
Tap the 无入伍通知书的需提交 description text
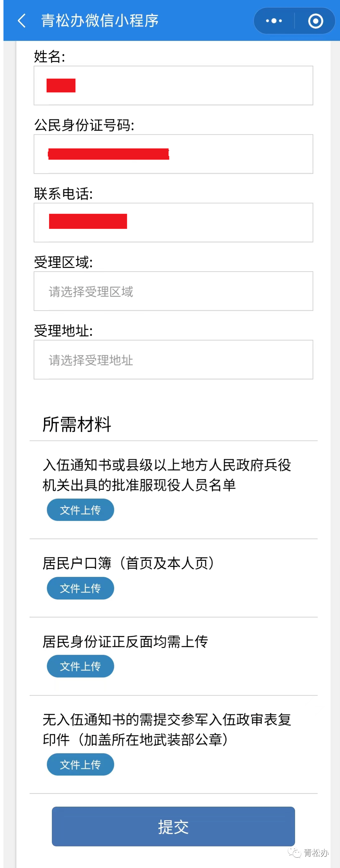point(167,730)
